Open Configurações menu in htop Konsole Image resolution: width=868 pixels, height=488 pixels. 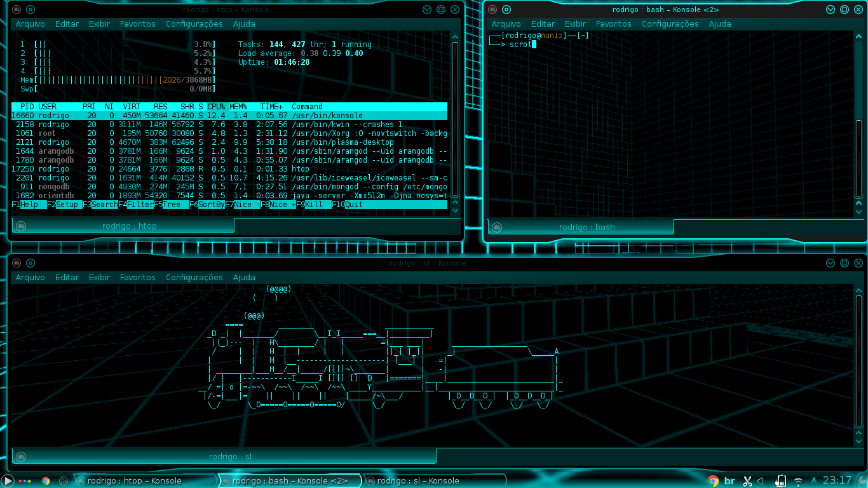(x=194, y=24)
